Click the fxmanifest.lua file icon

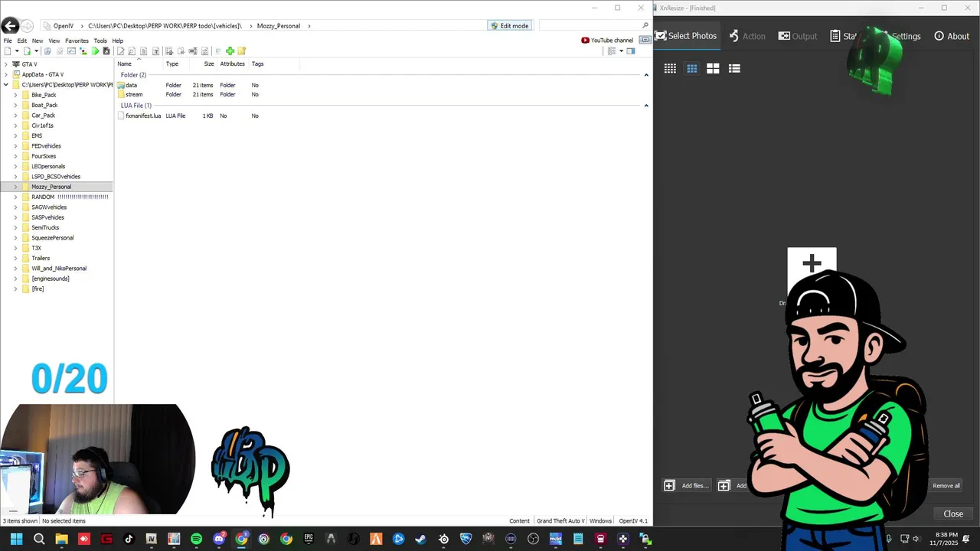tap(121, 116)
